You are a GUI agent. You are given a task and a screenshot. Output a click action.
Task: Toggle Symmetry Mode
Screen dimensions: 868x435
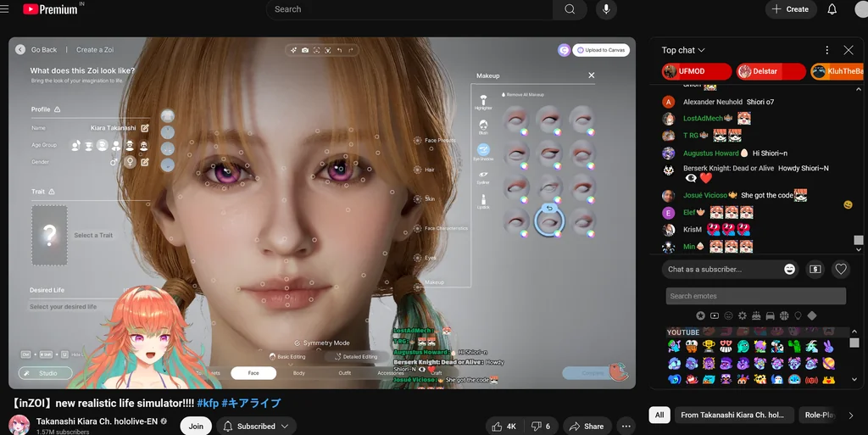(321, 343)
